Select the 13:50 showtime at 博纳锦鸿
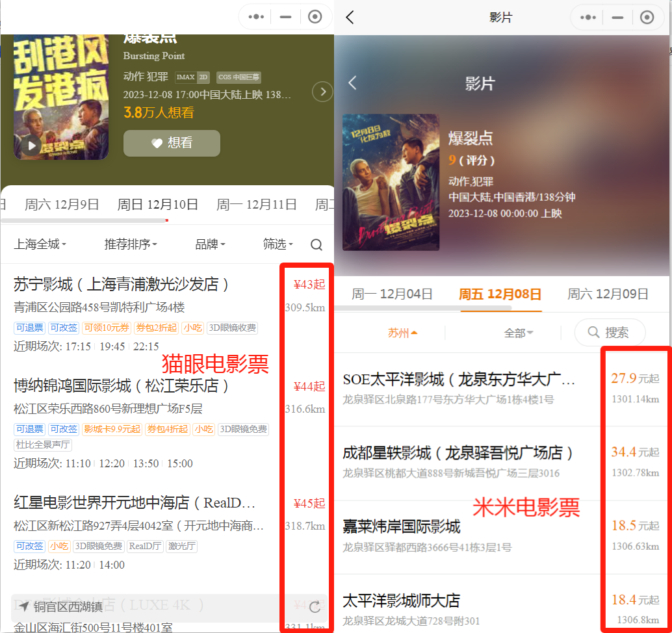 [x=146, y=464]
